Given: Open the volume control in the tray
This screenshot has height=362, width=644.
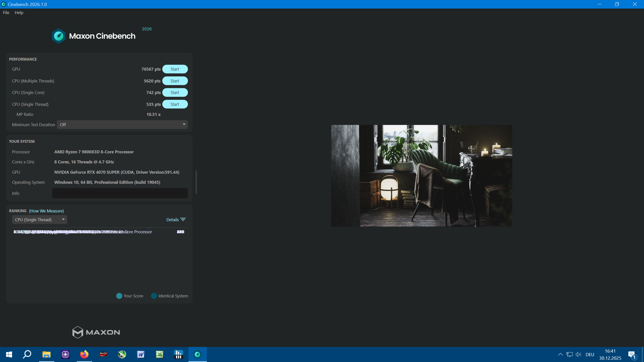Looking at the screenshot, I should 578,354.
